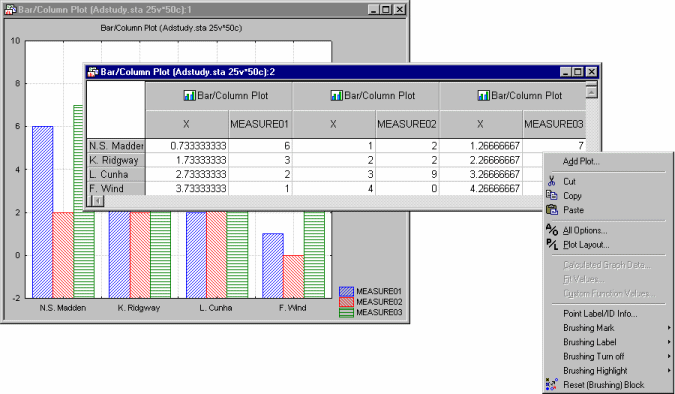Click the third Bar/Column Plot header icon

click(x=483, y=95)
